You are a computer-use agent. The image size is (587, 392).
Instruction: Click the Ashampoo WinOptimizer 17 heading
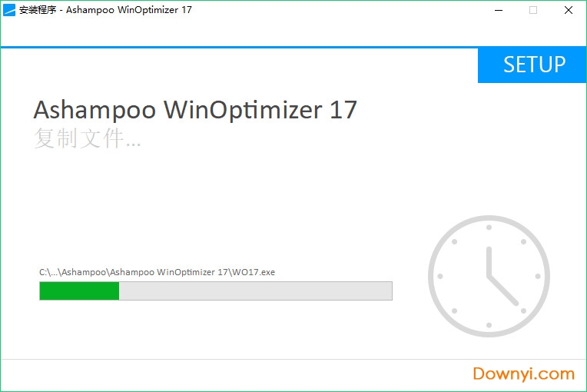[x=195, y=110]
